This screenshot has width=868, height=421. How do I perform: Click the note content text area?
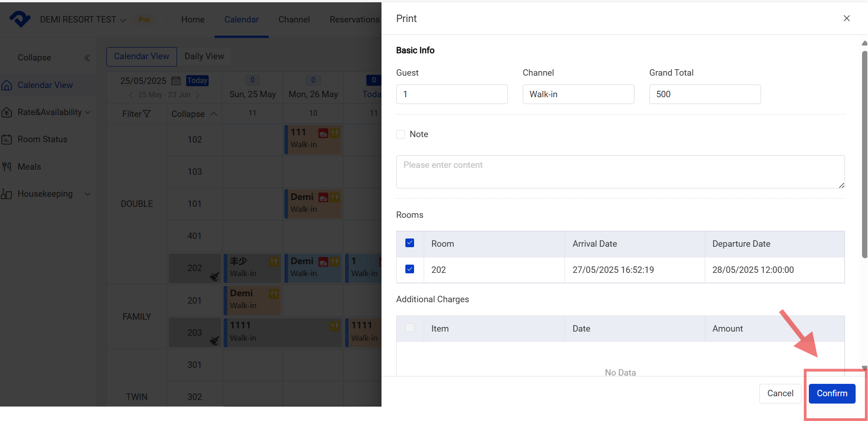620,172
